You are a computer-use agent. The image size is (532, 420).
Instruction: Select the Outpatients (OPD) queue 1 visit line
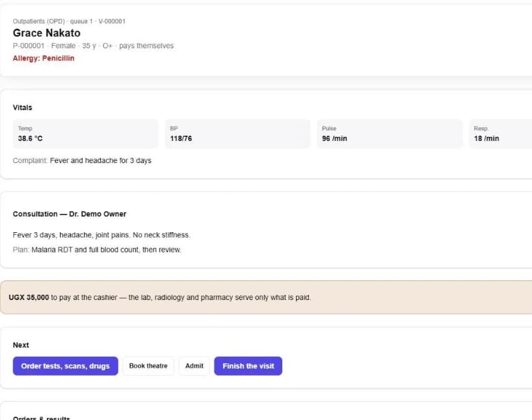coord(69,22)
